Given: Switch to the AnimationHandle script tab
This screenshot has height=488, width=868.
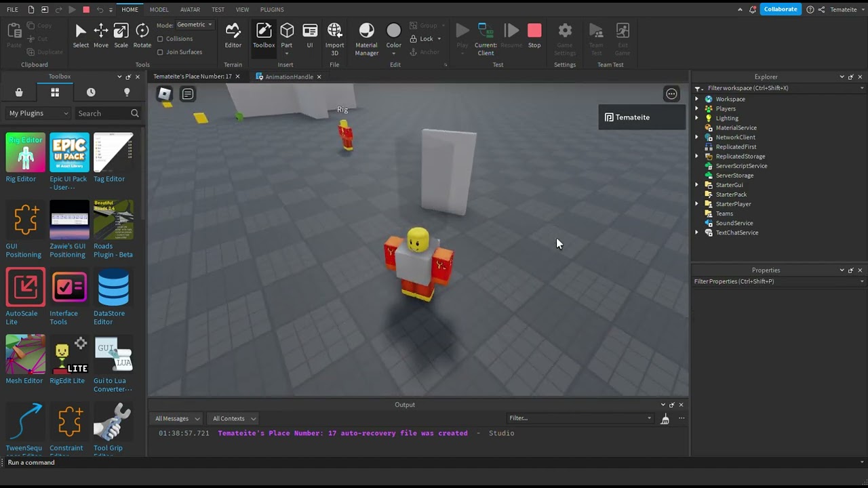Looking at the screenshot, I should [x=289, y=77].
